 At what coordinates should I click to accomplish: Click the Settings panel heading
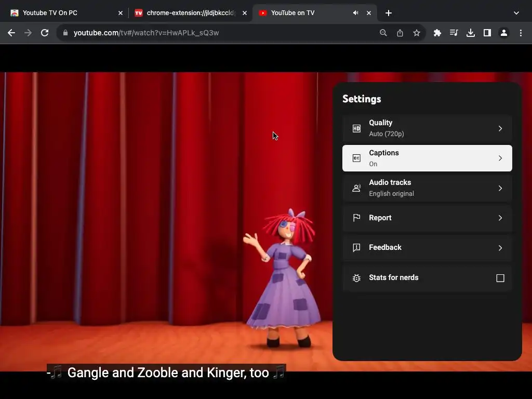(362, 99)
